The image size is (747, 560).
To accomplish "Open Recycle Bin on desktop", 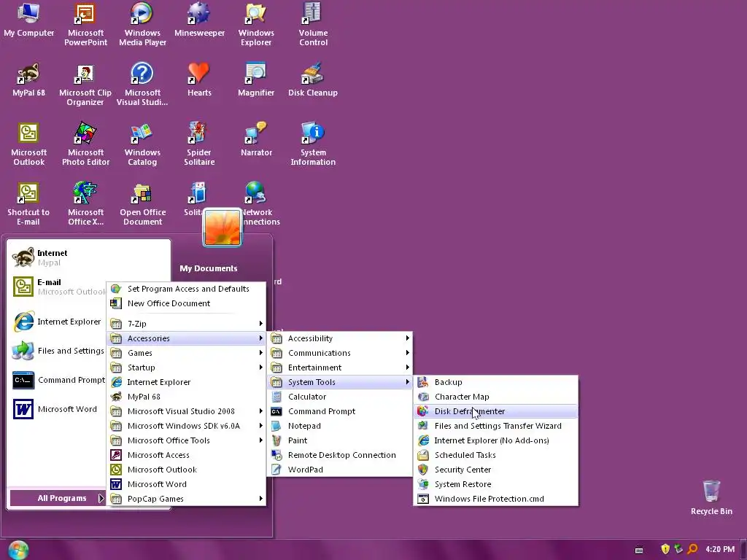I will coord(711,498).
